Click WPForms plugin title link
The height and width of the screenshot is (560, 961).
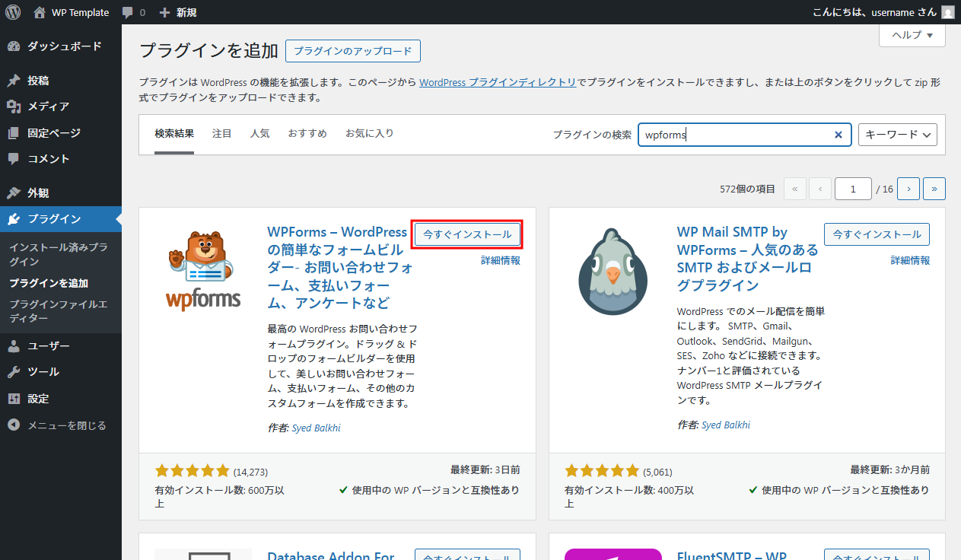[x=340, y=267]
